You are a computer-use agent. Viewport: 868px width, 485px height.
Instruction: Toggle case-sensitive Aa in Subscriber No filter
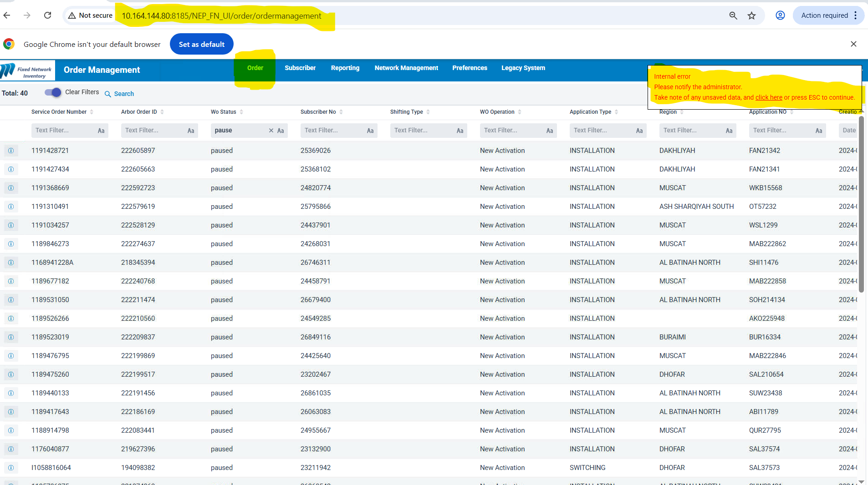[x=370, y=131]
